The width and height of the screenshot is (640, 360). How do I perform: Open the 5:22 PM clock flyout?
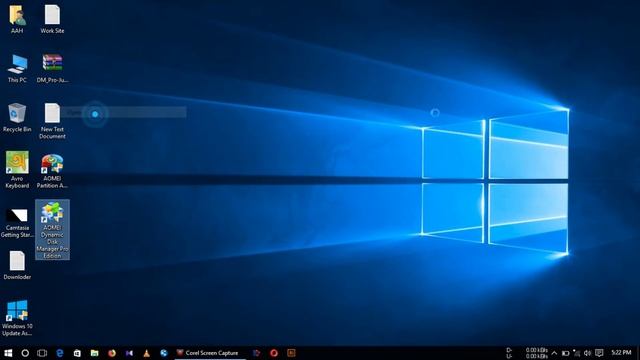[621, 353]
